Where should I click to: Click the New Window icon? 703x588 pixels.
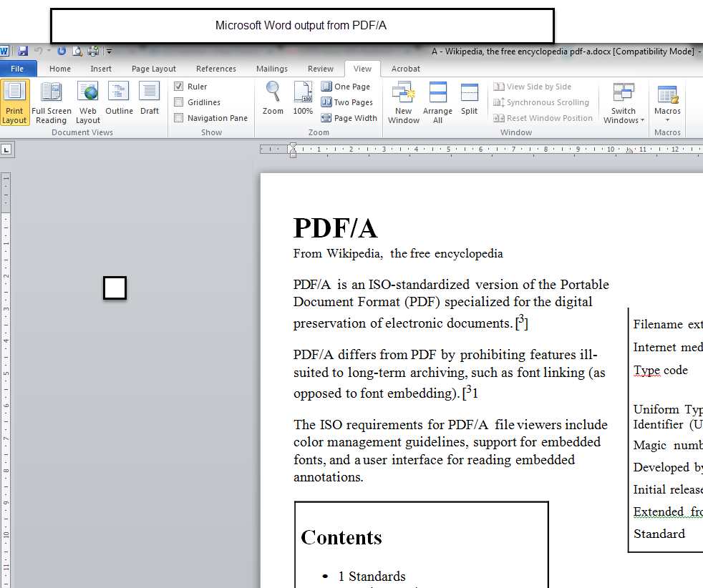[404, 102]
